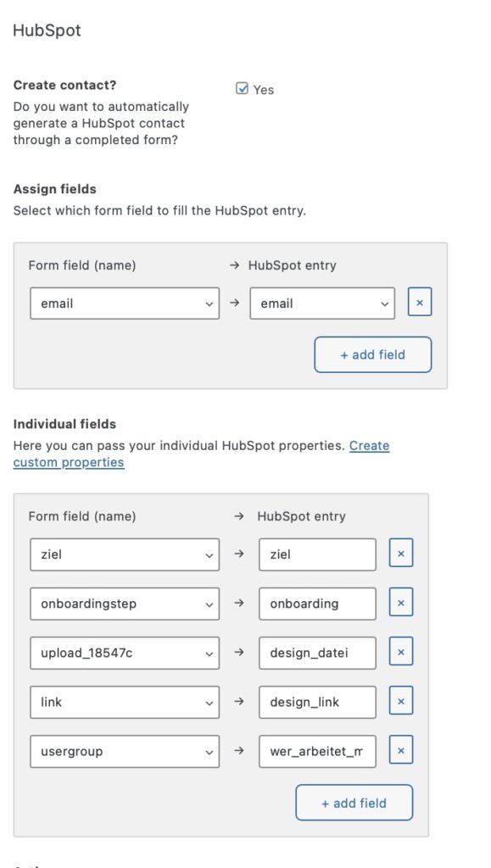
Task: Delete the link to design_link mapping
Action: pos(400,701)
